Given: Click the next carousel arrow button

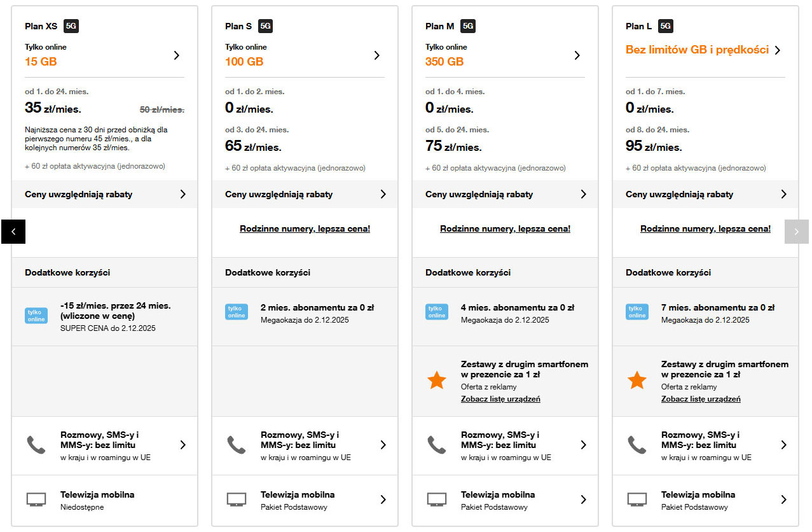Looking at the screenshot, I should tap(797, 232).
